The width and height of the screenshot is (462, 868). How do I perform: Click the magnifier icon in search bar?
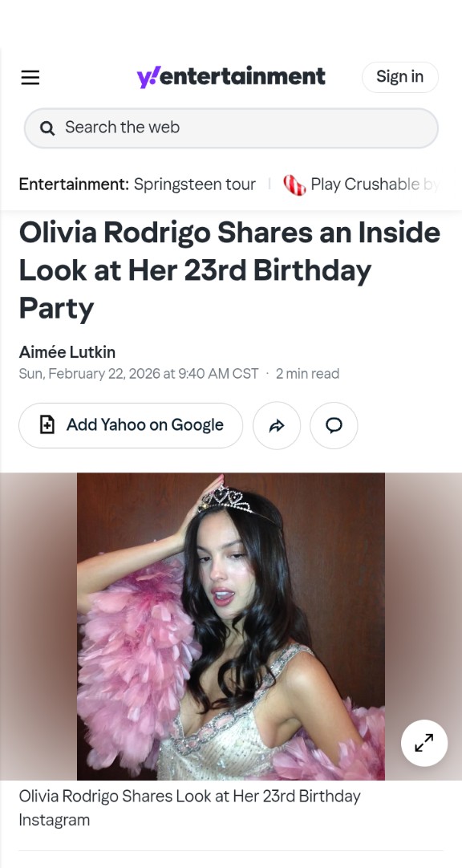[x=47, y=128]
